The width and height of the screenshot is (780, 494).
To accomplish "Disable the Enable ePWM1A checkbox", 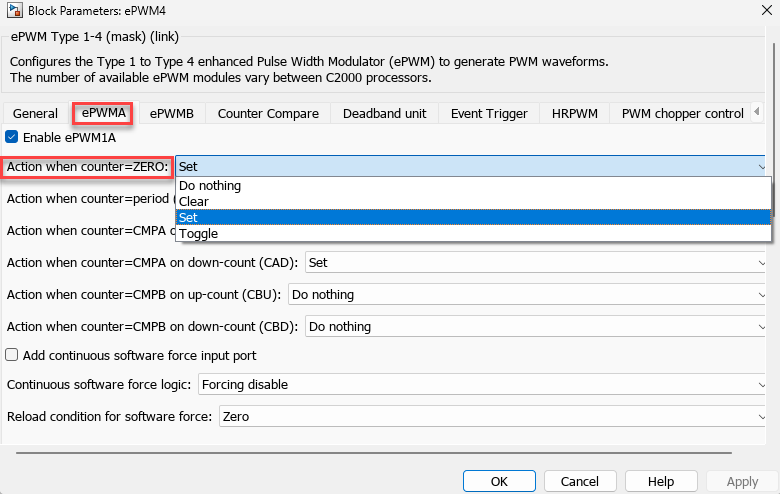I will [12, 137].
